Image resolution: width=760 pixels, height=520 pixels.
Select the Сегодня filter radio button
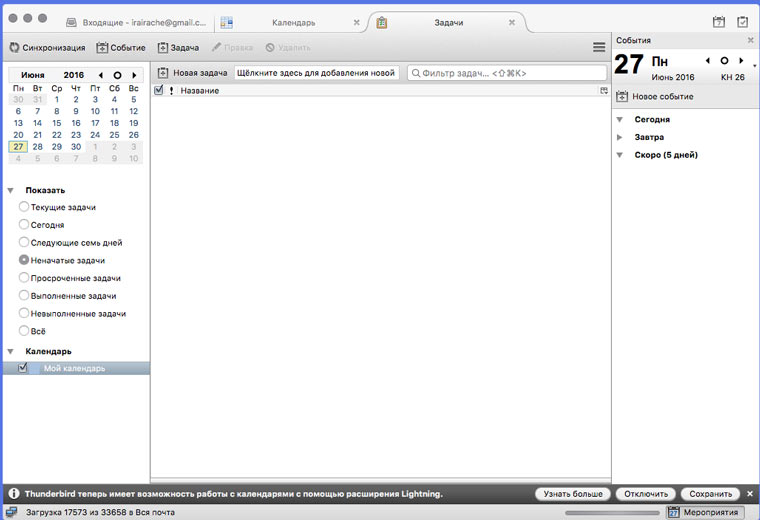tap(24, 224)
